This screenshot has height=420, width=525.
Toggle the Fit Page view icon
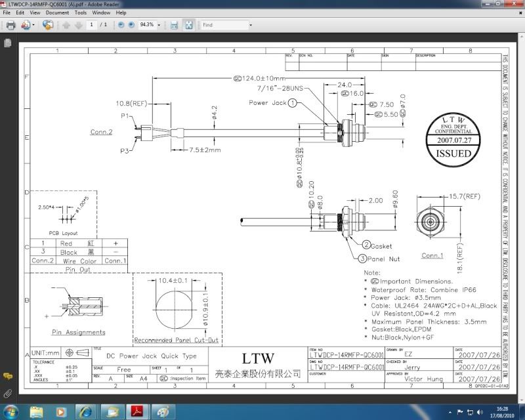[x=189, y=25]
